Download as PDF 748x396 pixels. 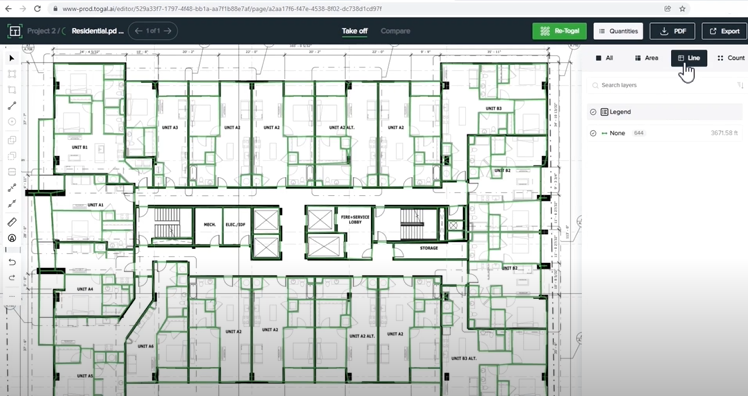[673, 31]
